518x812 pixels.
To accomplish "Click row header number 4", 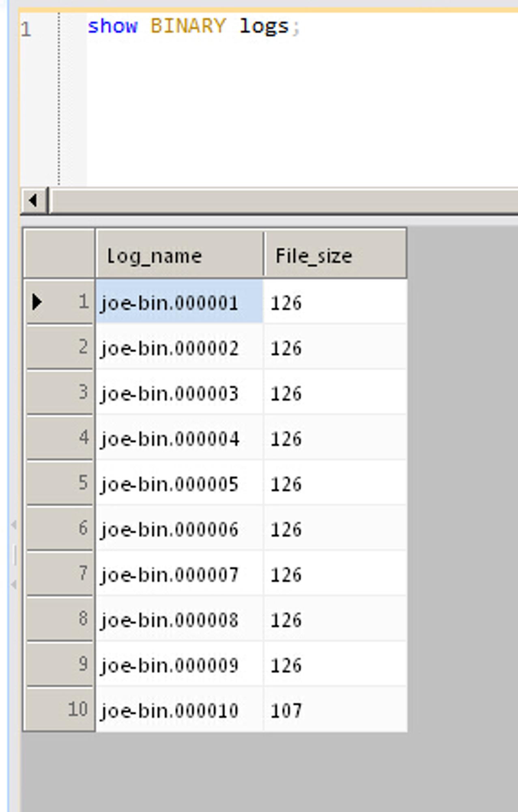I will pyautogui.click(x=60, y=438).
